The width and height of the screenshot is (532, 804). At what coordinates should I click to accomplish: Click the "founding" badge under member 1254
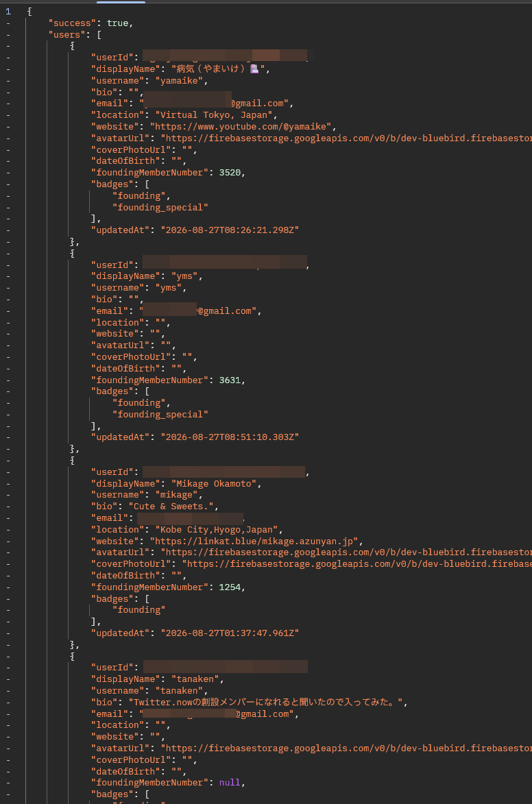[x=139, y=610]
